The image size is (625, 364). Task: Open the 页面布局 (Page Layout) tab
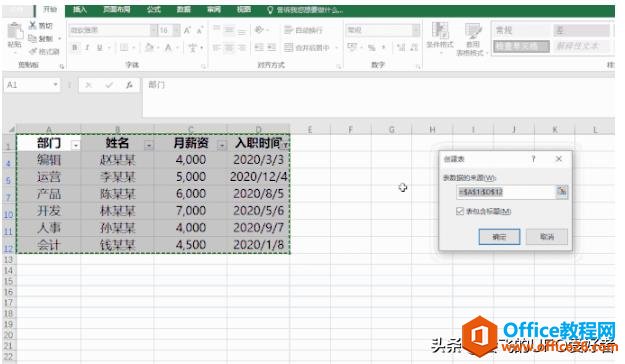point(116,9)
